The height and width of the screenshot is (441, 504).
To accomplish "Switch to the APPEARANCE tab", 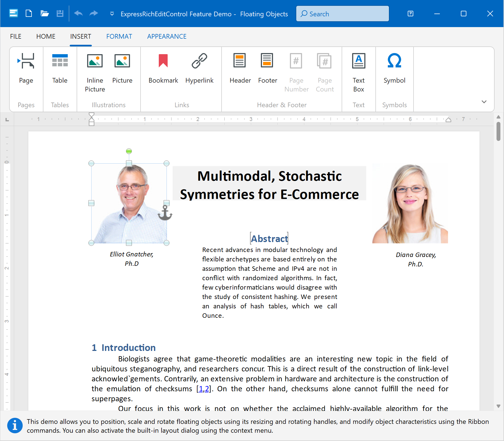I will (x=167, y=36).
